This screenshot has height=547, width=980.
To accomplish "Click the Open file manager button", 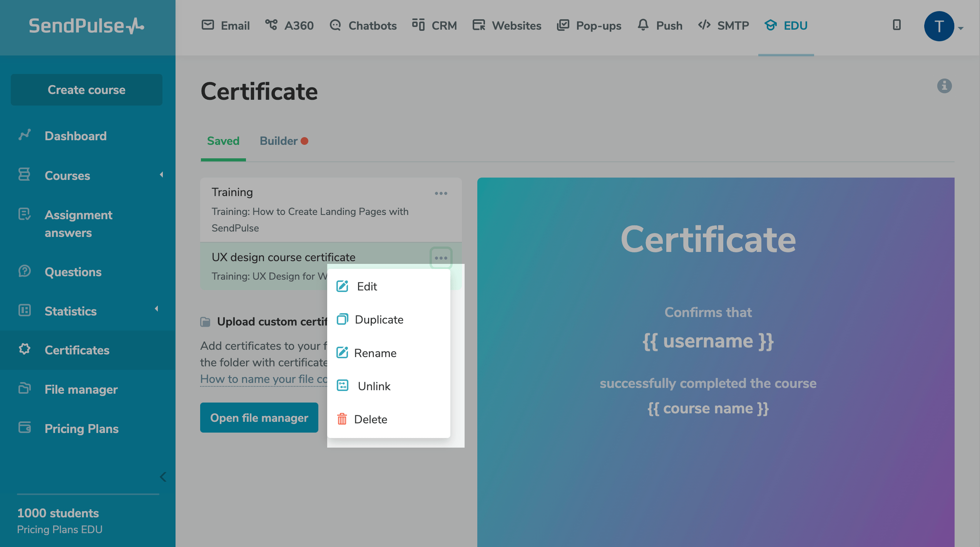I will click(259, 418).
